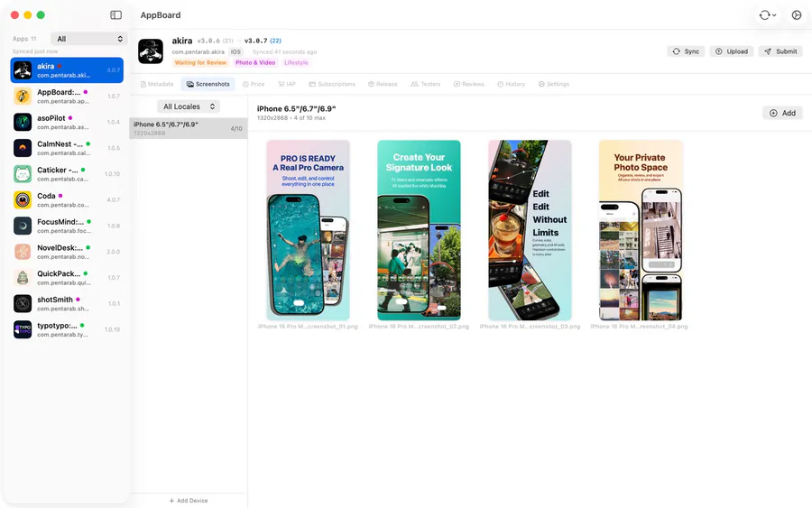The image size is (812, 508).
Task: Select CalmNest app icon
Action: pyautogui.click(x=23, y=148)
